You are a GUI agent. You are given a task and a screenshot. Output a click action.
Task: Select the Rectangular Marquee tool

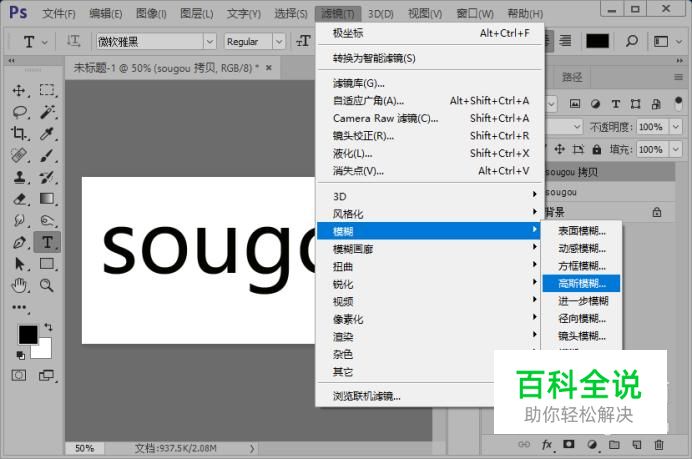(x=47, y=90)
